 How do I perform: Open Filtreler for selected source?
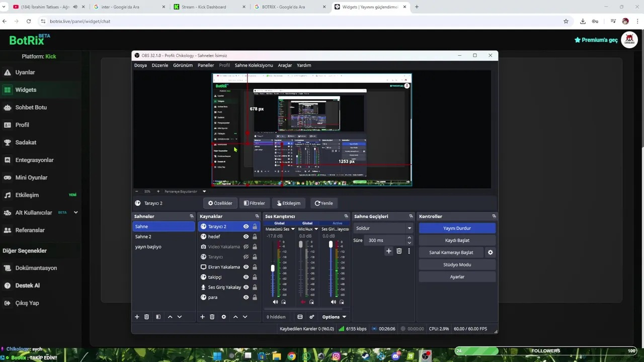click(x=254, y=203)
